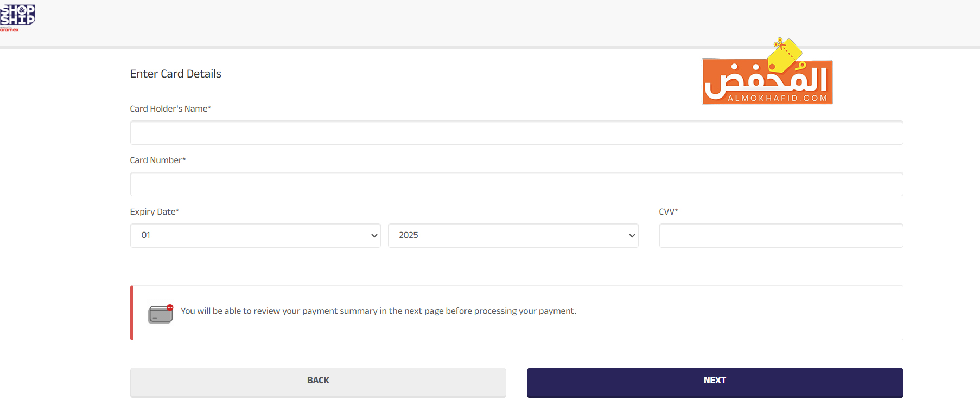Click the "Enter Card Details" heading
The height and width of the screenshot is (419, 980).
click(x=175, y=74)
